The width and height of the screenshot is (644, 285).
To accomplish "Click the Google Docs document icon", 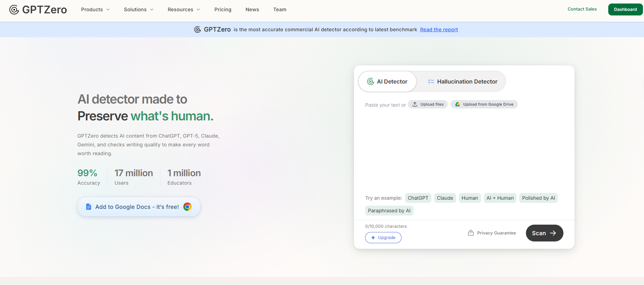I will point(89,207).
